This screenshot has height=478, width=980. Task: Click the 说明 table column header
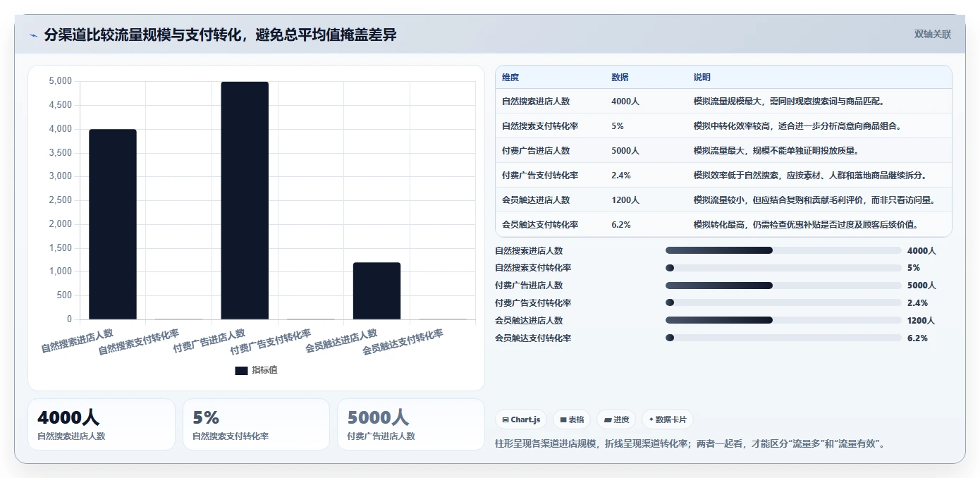[702, 78]
